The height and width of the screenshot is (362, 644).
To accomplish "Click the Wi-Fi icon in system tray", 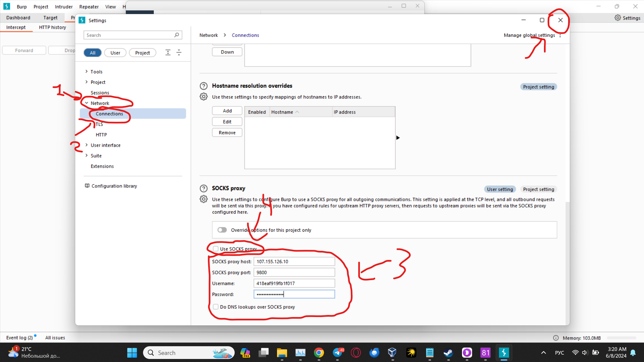I will pyautogui.click(x=575, y=353).
